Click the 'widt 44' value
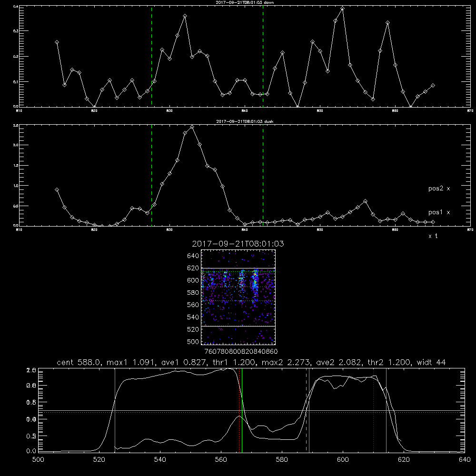476x476 pixels. click(x=431, y=362)
